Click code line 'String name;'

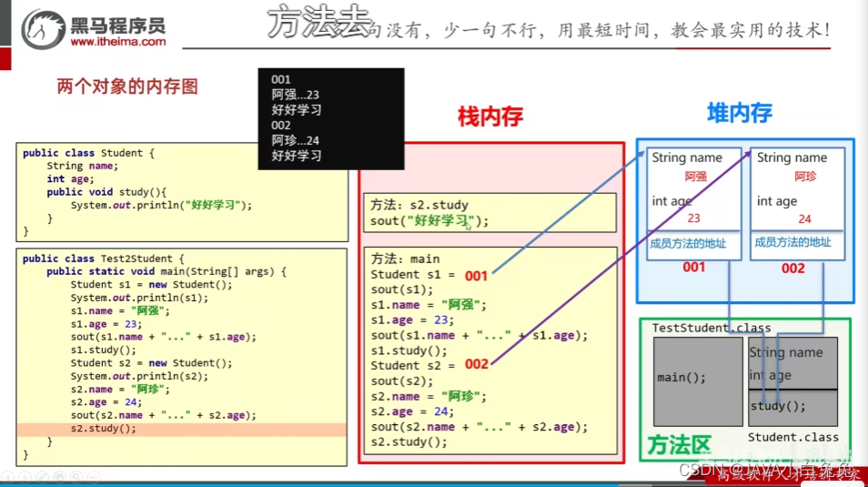point(82,166)
